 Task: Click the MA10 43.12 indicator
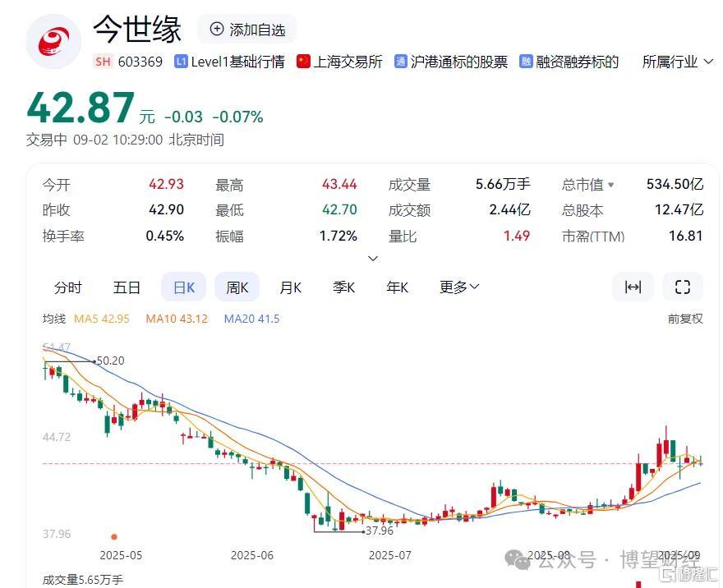pyautogui.click(x=177, y=319)
